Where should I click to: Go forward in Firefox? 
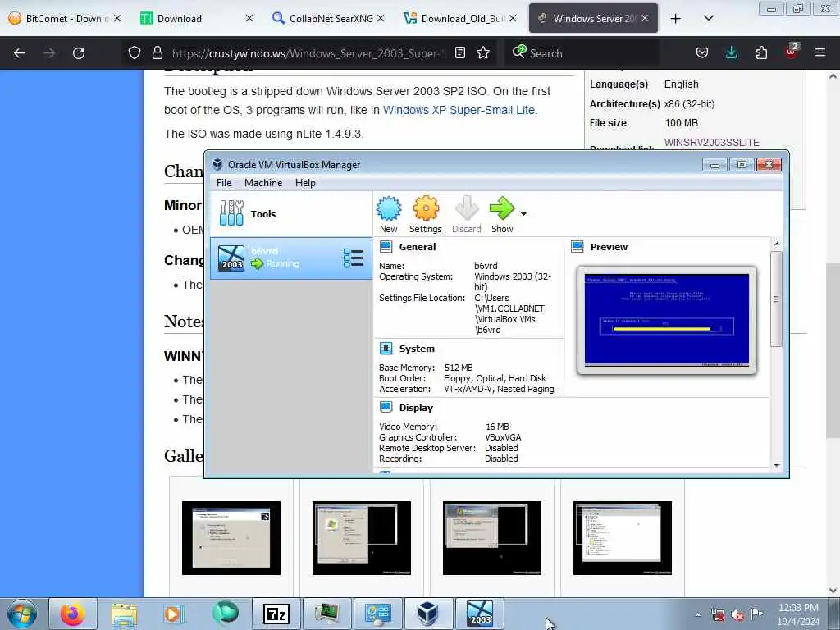tap(49, 53)
